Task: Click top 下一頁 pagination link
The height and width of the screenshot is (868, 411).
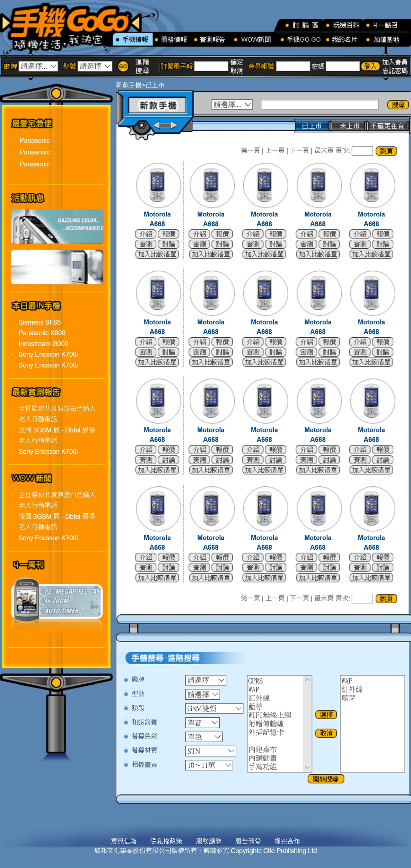Action: [x=299, y=151]
